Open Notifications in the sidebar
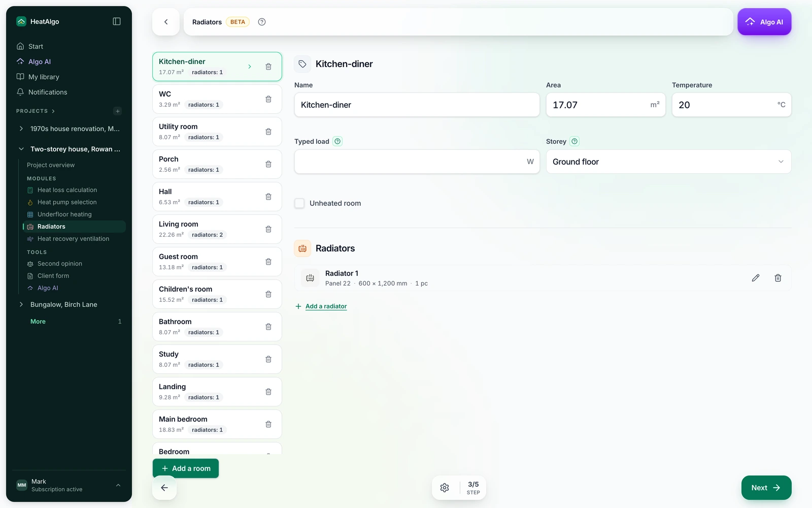 tap(48, 92)
